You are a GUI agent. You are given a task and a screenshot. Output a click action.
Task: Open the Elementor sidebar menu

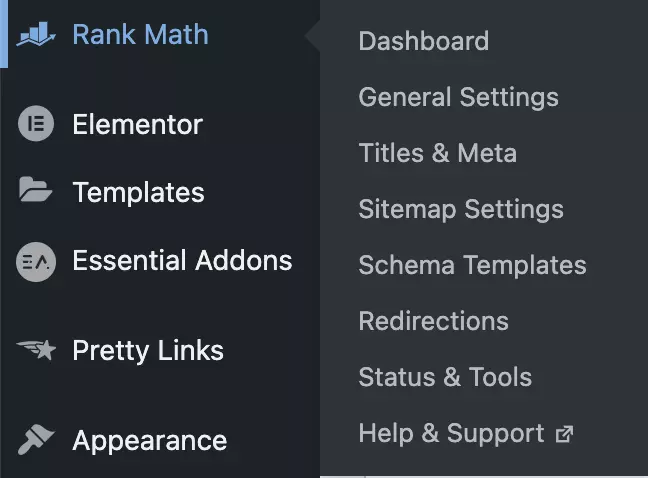click(x=137, y=124)
